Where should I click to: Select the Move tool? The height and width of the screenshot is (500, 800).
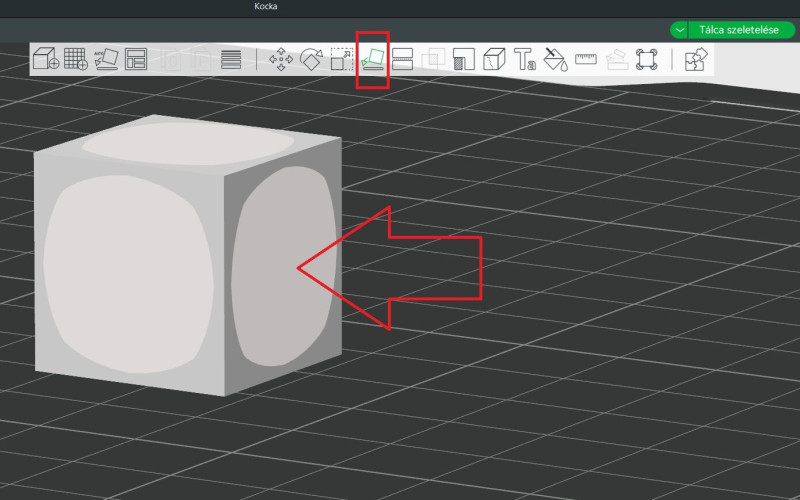281,59
